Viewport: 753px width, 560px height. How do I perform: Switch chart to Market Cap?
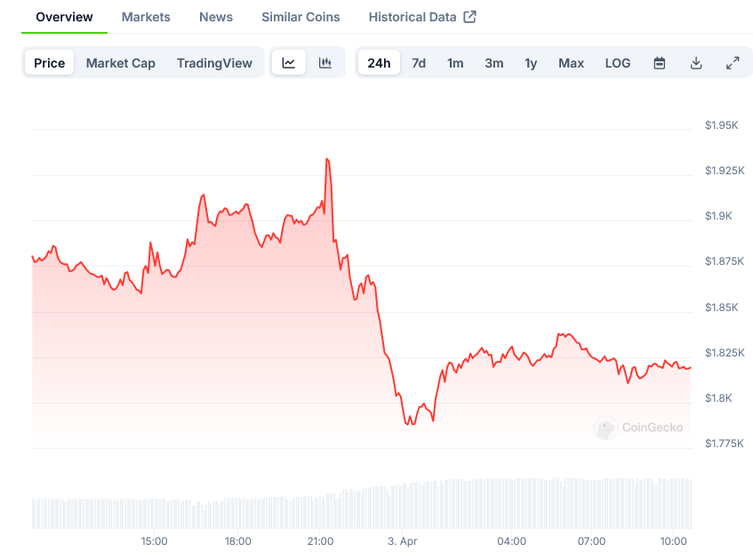tap(121, 63)
